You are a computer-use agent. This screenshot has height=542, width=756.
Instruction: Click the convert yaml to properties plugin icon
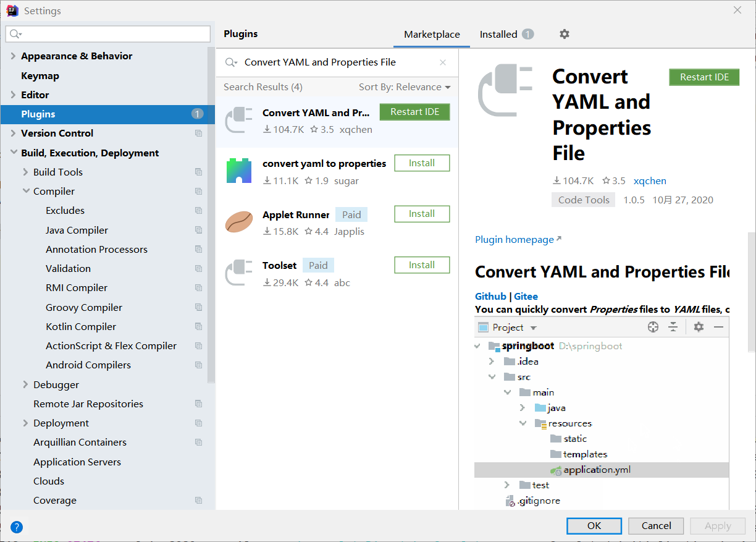click(239, 171)
